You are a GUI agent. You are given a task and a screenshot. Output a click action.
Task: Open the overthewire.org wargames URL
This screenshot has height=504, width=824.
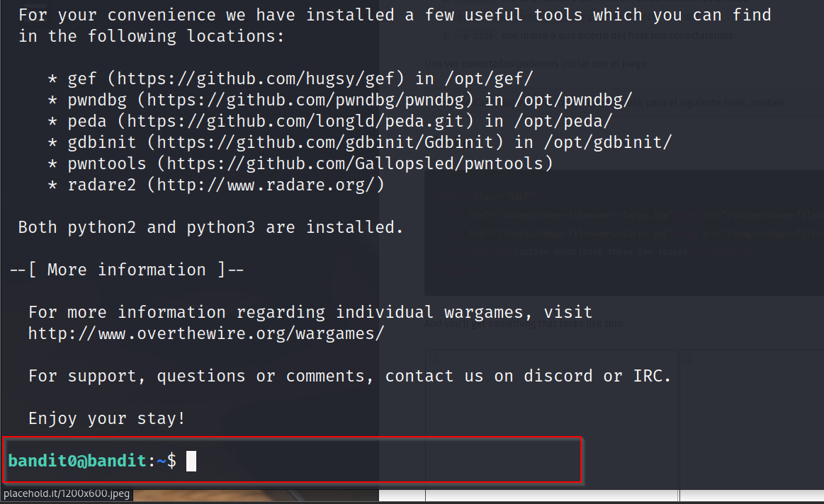(206, 333)
